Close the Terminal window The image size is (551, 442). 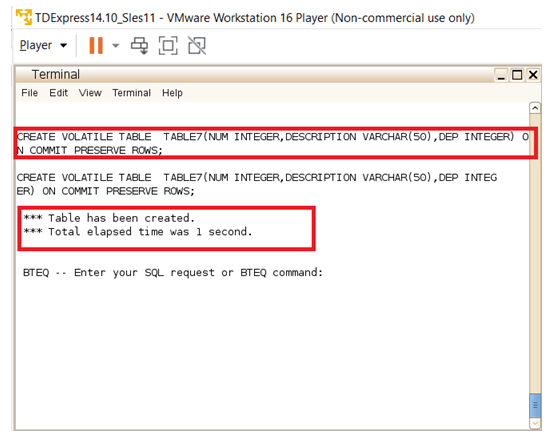[x=533, y=75]
